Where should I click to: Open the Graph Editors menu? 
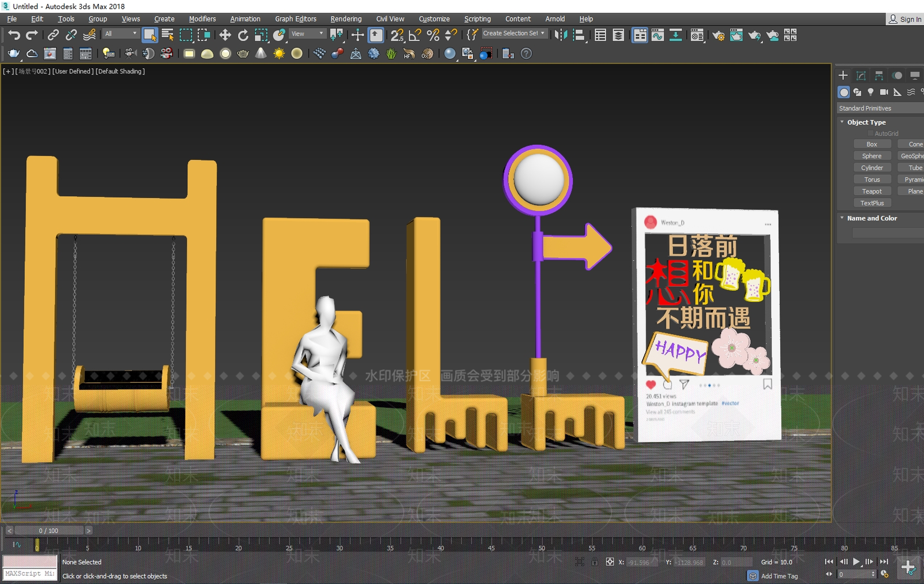pyautogui.click(x=296, y=19)
